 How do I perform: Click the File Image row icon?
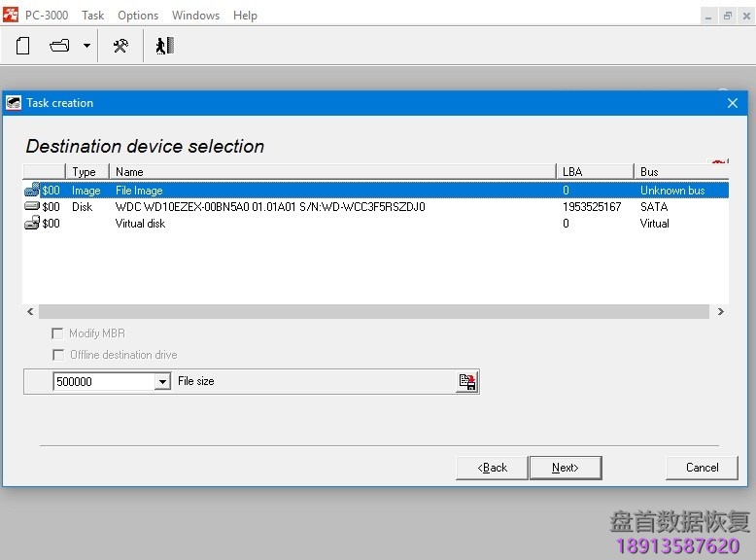[32, 191]
